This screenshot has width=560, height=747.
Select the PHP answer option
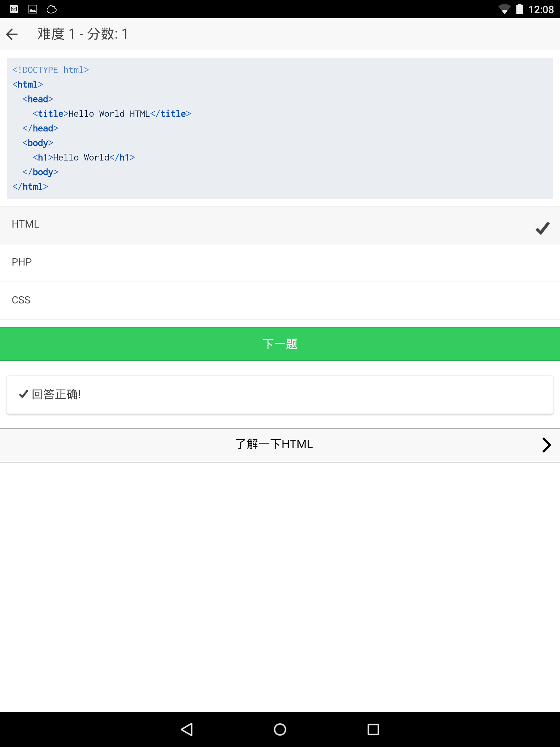[x=280, y=263]
